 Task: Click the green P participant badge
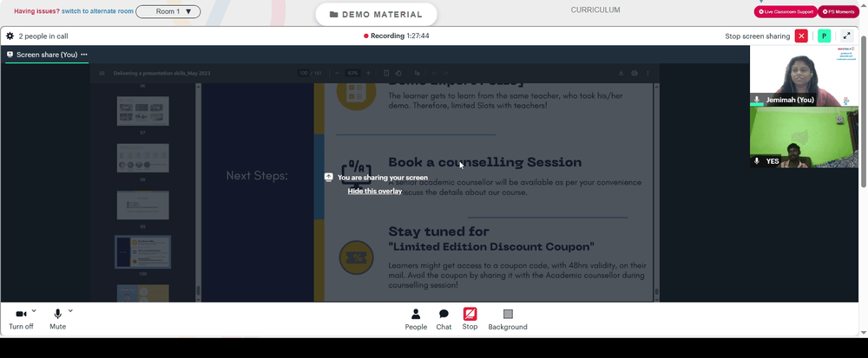[825, 36]
